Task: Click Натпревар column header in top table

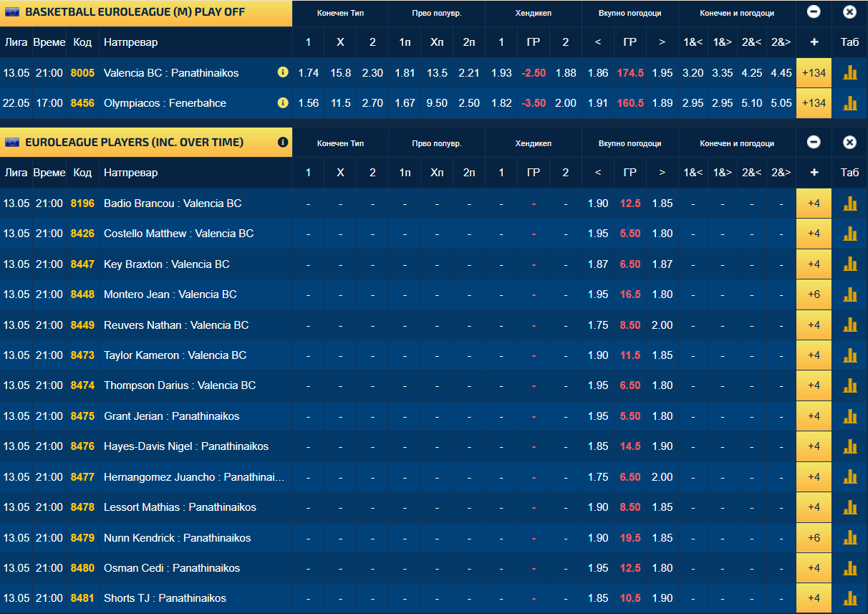Action: point(131,42)
